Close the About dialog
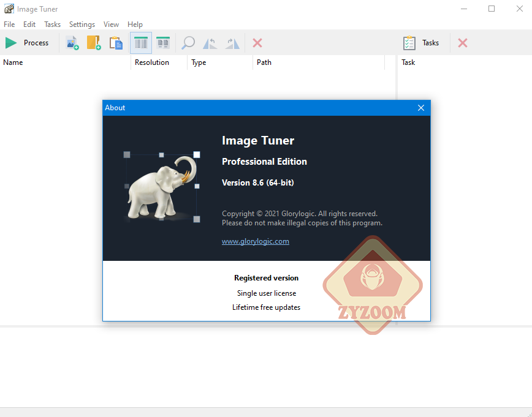The image size is (532, 417). [x=421, y=108]
